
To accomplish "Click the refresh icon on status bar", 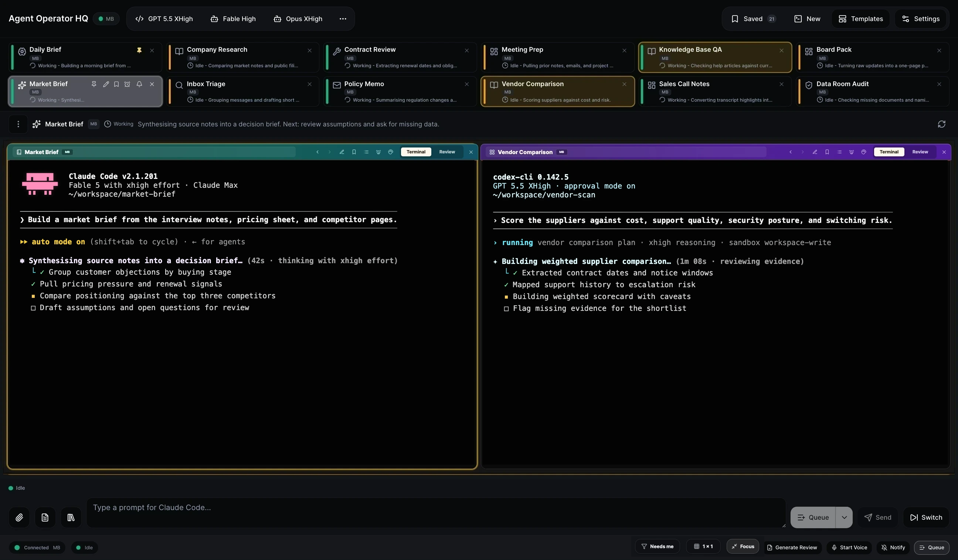I will (941, 124).
